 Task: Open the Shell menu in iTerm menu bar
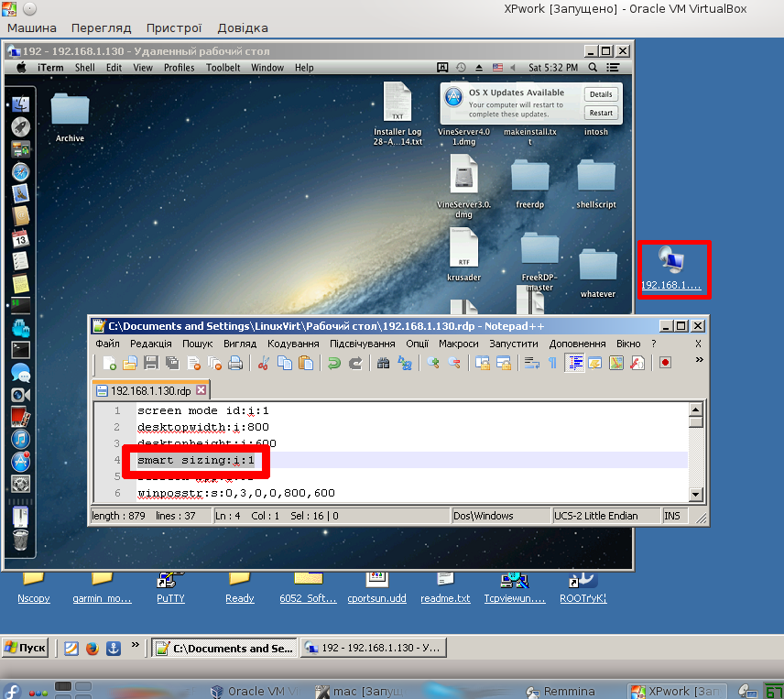point(85,68)
